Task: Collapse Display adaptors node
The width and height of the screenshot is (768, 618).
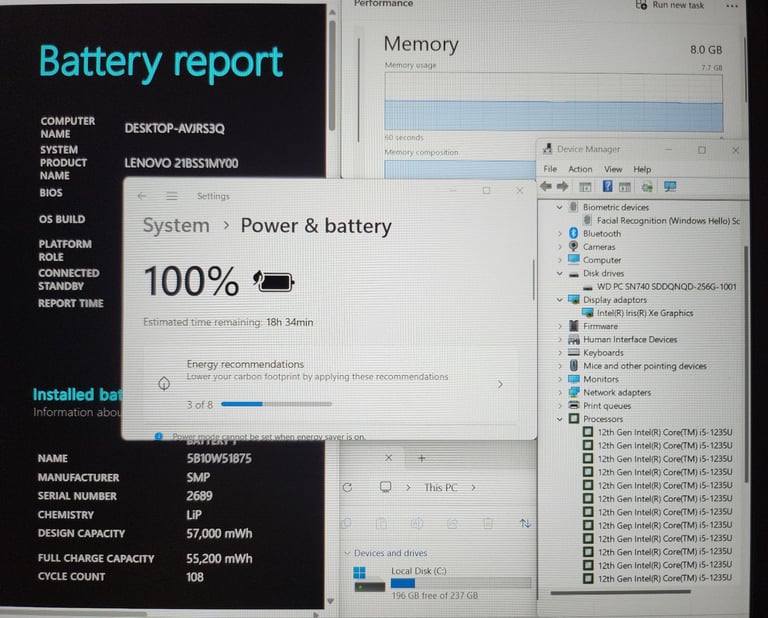Action: click(559, 300)
